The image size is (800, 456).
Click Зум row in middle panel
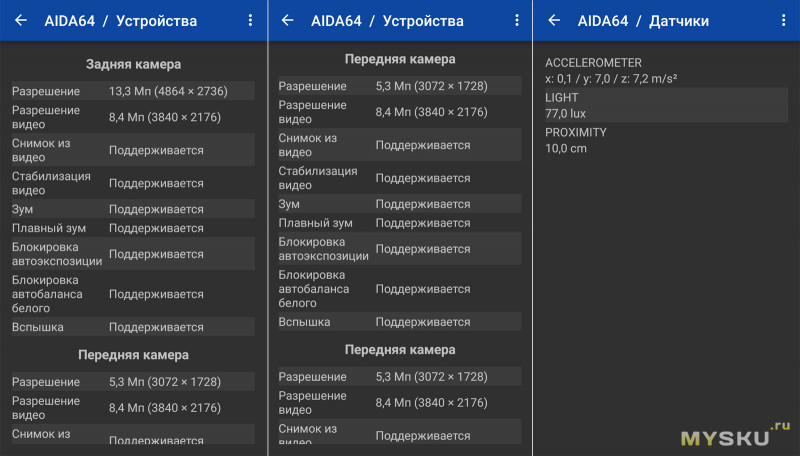click(400, 204)
